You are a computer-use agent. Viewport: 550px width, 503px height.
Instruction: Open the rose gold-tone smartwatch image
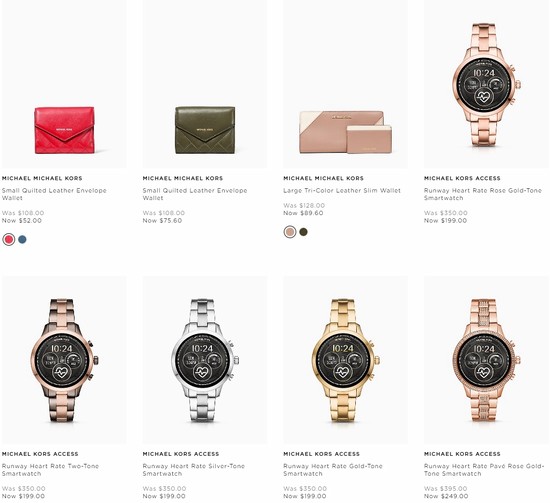pyautogui.click(x=486, y=84)
